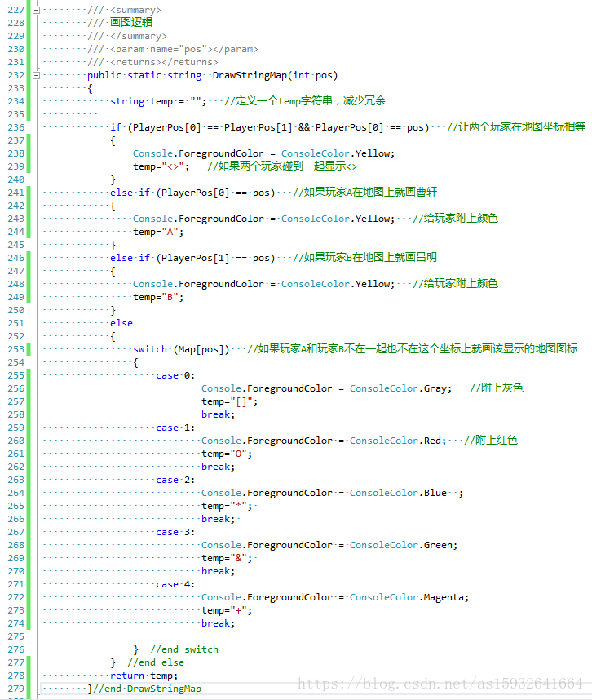
Task: Click 'else if (PlayerPos[0] == pos)' on line 241
Action: click(x=192, y=193)
